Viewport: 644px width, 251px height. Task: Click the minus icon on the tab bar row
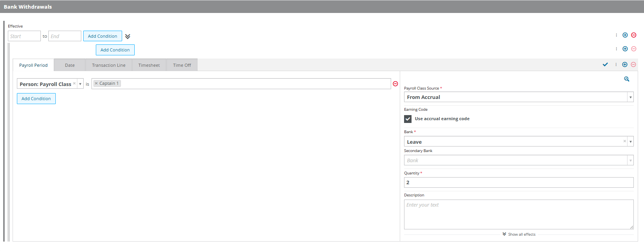point(633,65)
